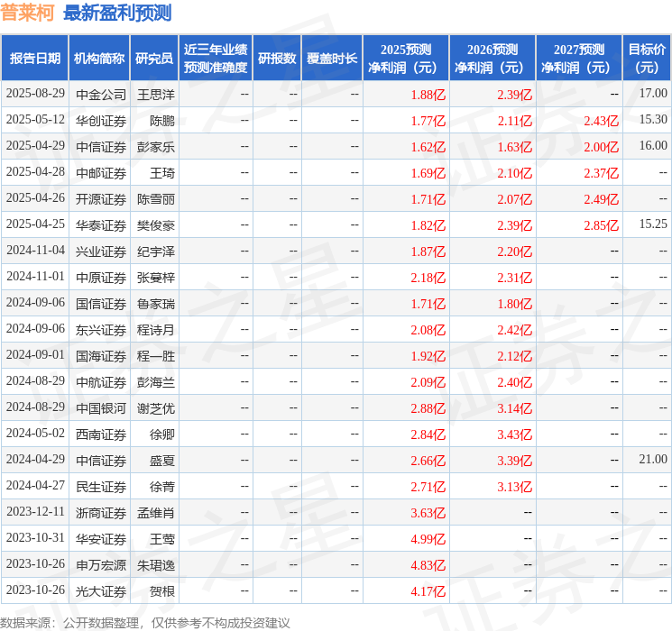This screenshot has height=631, width=672.
Task: Click the 近三年业绩预测准确度 column header
Action: pos(215,58)
